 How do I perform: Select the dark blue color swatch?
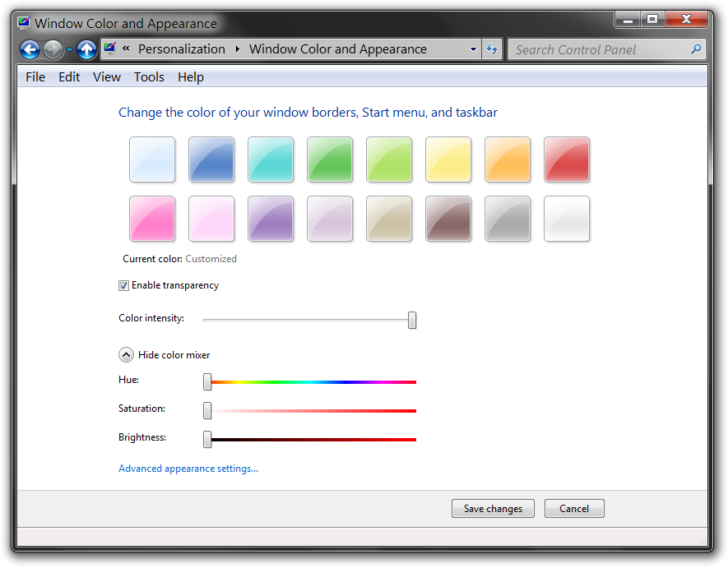pos(211,159)
